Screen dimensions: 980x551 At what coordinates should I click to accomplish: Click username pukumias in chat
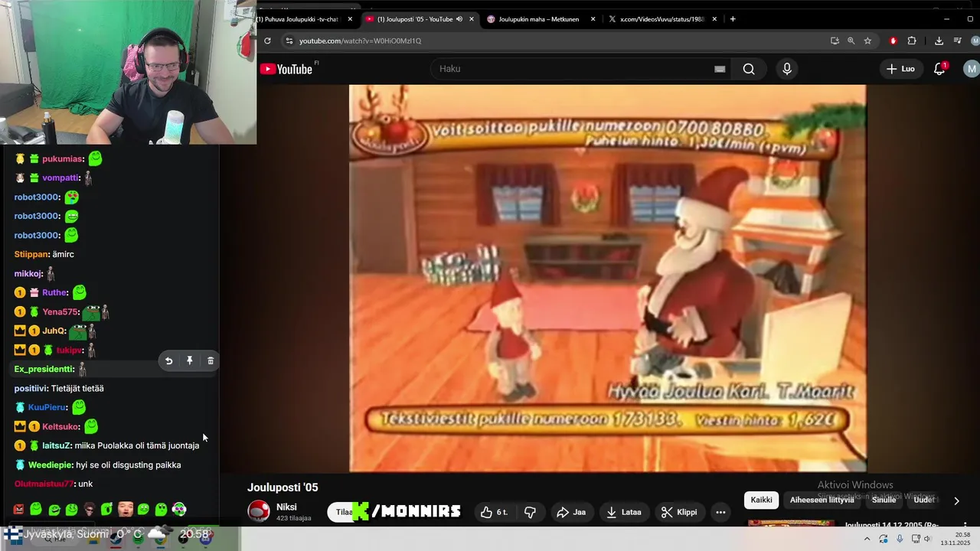[x=63, y=158]
